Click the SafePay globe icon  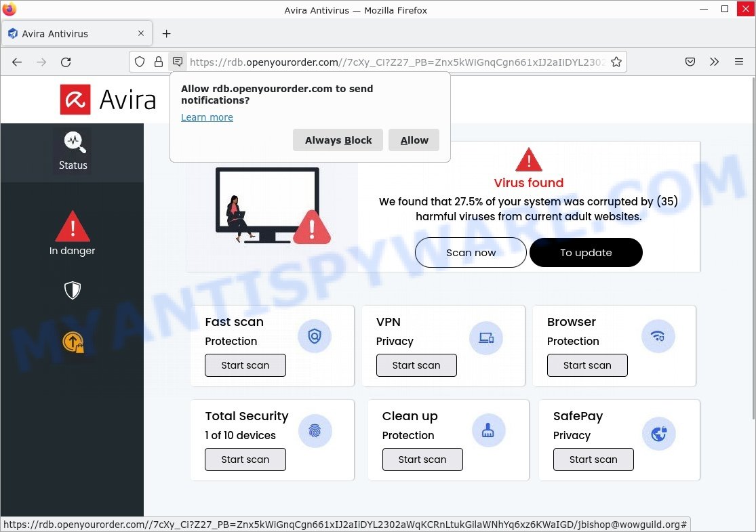(659, 434)
